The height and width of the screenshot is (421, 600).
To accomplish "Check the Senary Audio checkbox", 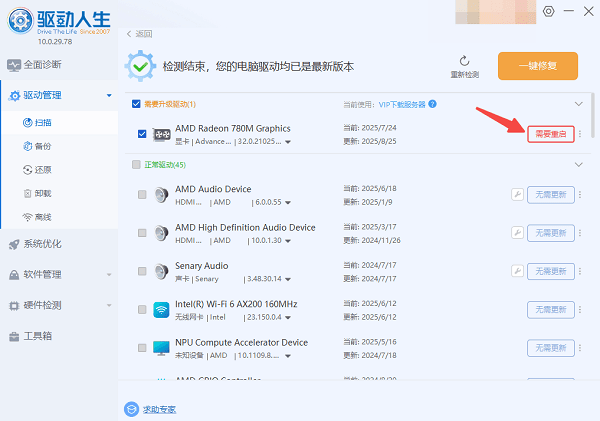I will (142, 271).
